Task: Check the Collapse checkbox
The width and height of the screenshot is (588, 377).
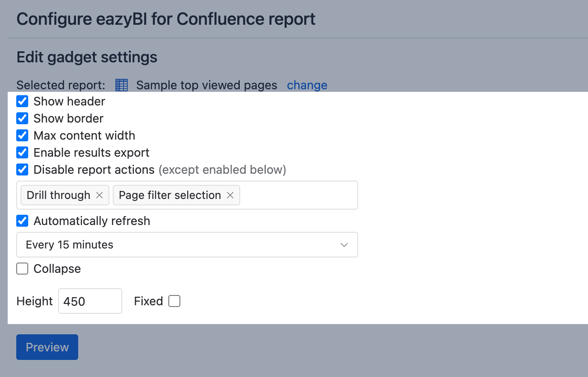Action: click(x=22, y=269)
